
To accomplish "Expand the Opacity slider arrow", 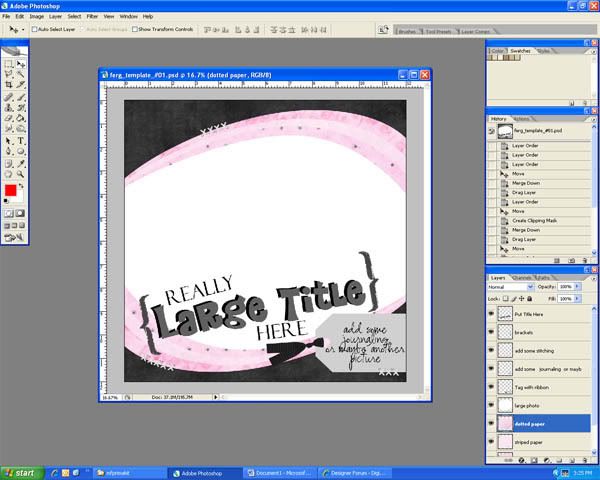I will (576, 286).
